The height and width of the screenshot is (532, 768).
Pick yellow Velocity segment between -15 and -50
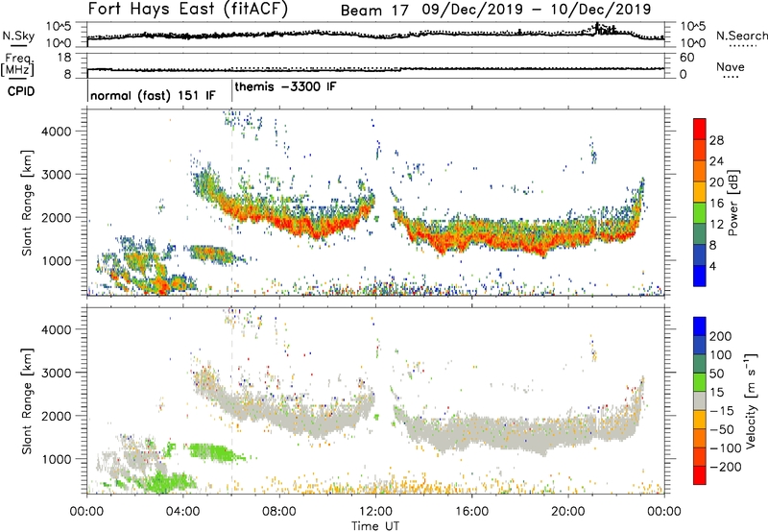[700, 420]
